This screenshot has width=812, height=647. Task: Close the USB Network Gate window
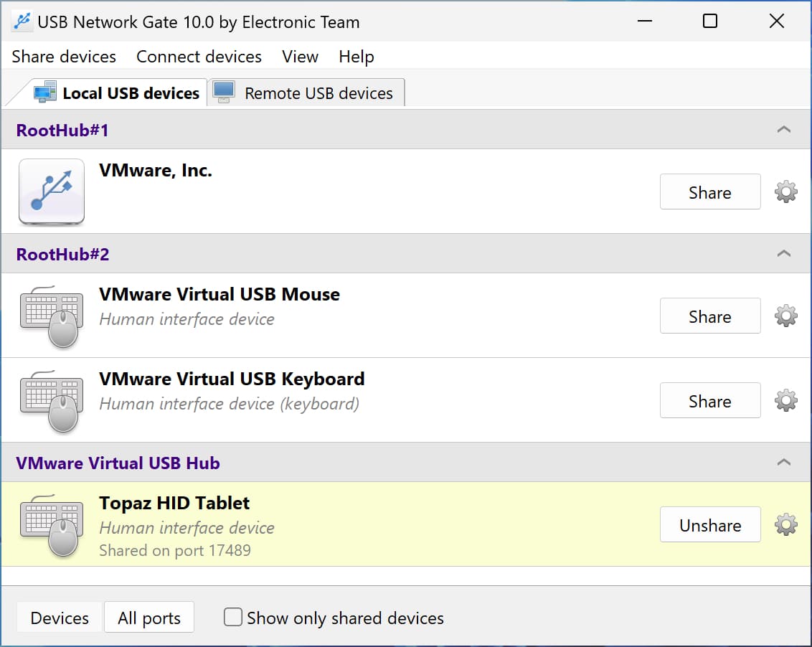(776, 22)
